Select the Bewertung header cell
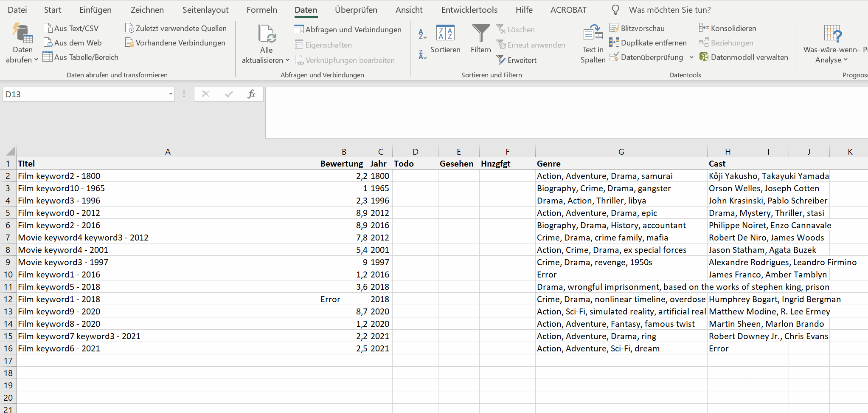The image size is (868, 413). pos(344,164)
